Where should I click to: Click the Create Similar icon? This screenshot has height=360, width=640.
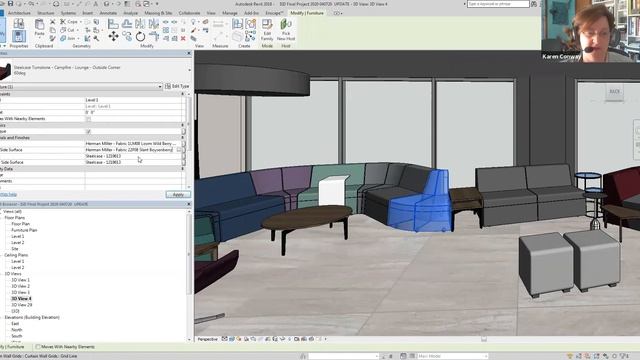pos(251,36)
